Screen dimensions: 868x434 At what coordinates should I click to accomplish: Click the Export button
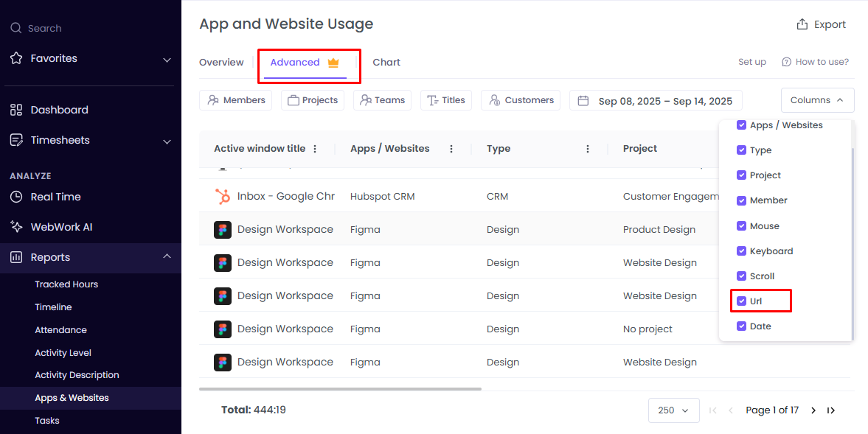click(820, 24)
